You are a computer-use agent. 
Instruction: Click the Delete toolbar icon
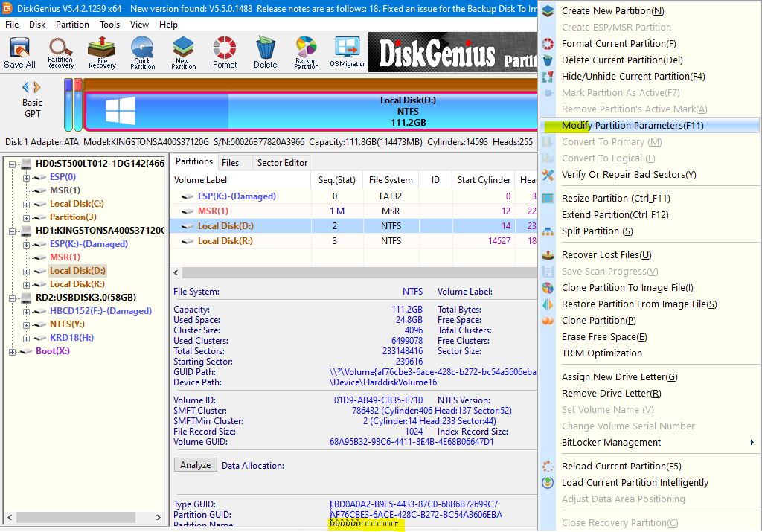pyautogui.click(x=265, y=52)
